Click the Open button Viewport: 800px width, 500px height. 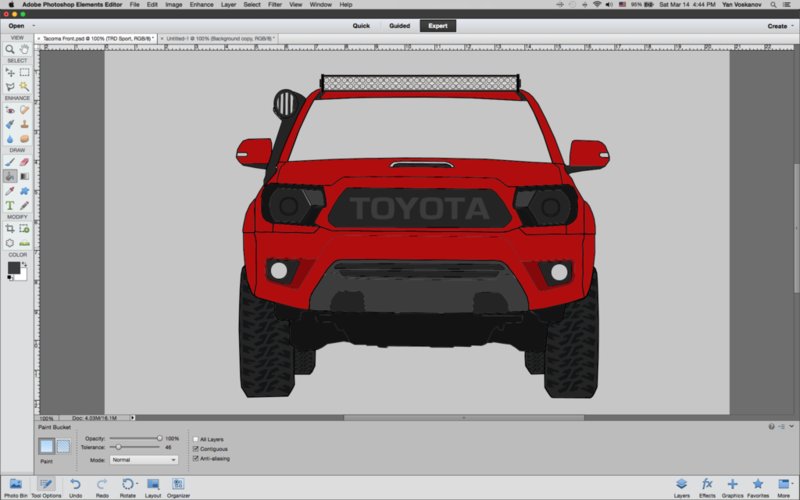click(16, 26)
